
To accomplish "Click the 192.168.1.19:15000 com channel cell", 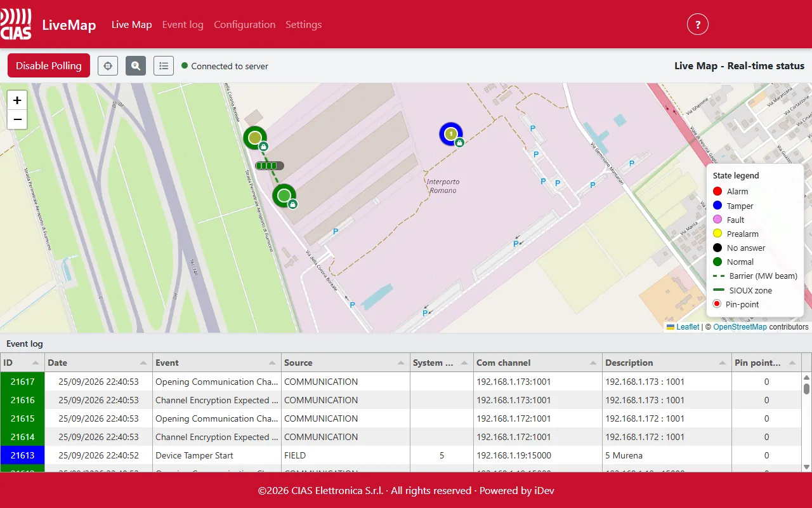I will [538, 455].
